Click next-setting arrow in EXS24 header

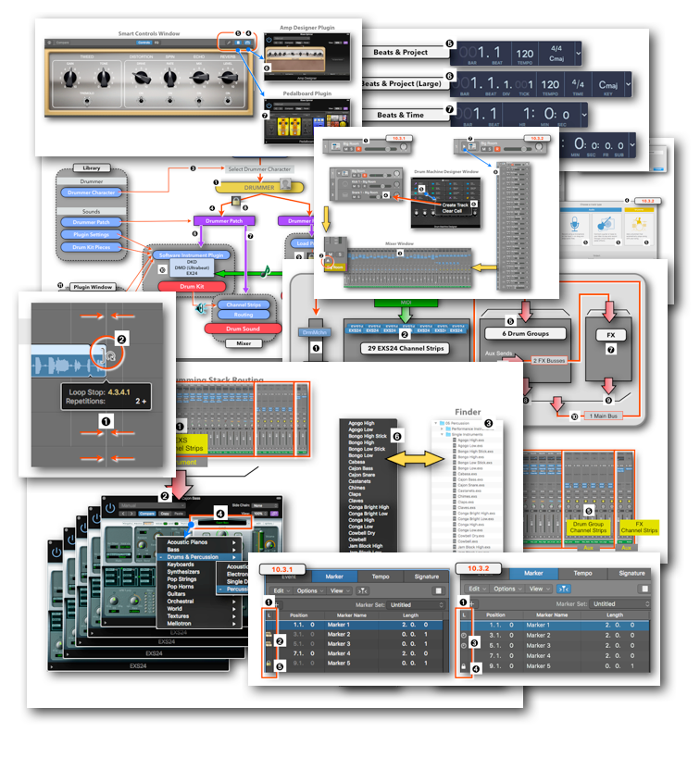(130, 514)
